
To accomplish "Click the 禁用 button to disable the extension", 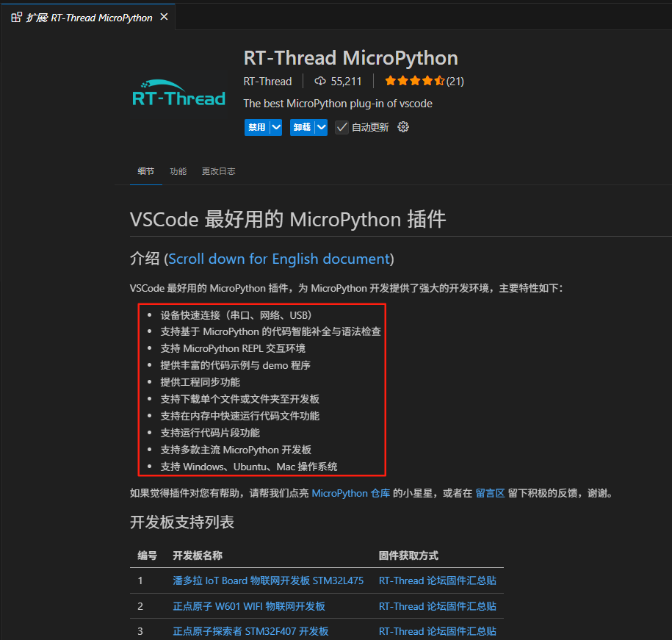I will [258, 126].
